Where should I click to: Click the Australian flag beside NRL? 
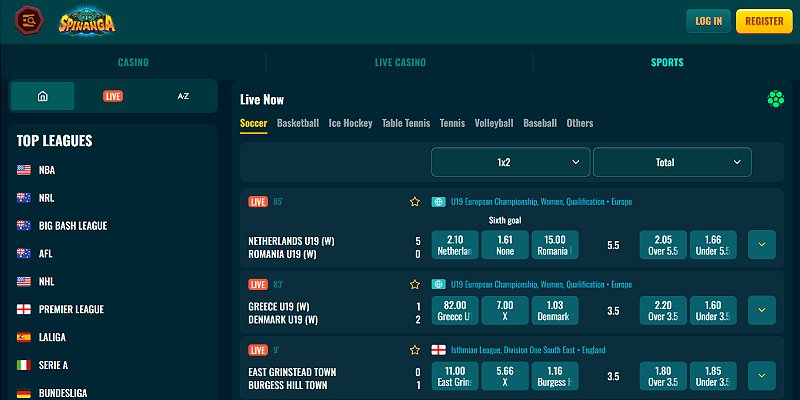[x=23, y=198]
